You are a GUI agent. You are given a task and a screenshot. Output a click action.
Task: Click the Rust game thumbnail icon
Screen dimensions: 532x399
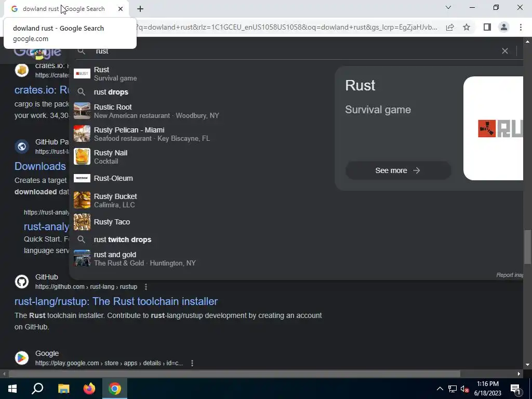tap(82, 73)
